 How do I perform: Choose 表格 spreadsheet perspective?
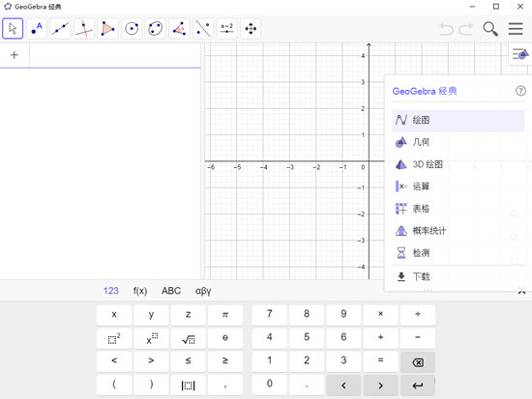pos(458,209)
